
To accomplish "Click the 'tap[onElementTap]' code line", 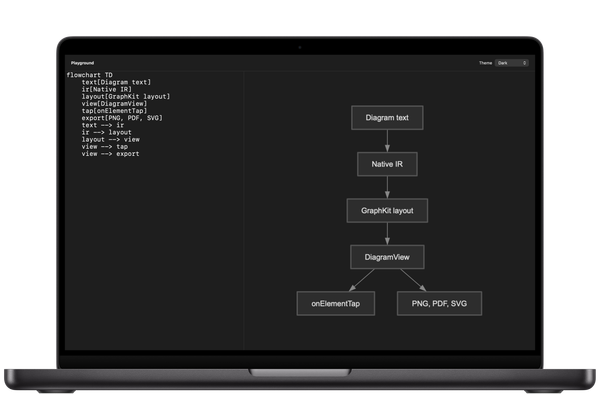I will 114,111.
